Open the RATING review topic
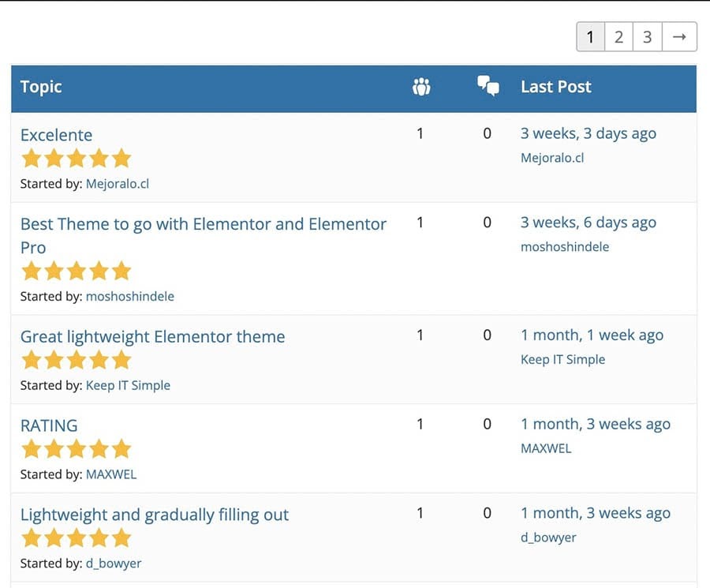Viewport: 710px width, 588px height. 49,425
